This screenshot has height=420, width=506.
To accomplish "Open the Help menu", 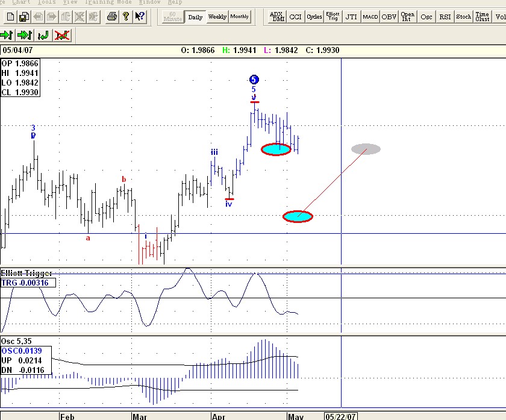I will click(175, 2).
